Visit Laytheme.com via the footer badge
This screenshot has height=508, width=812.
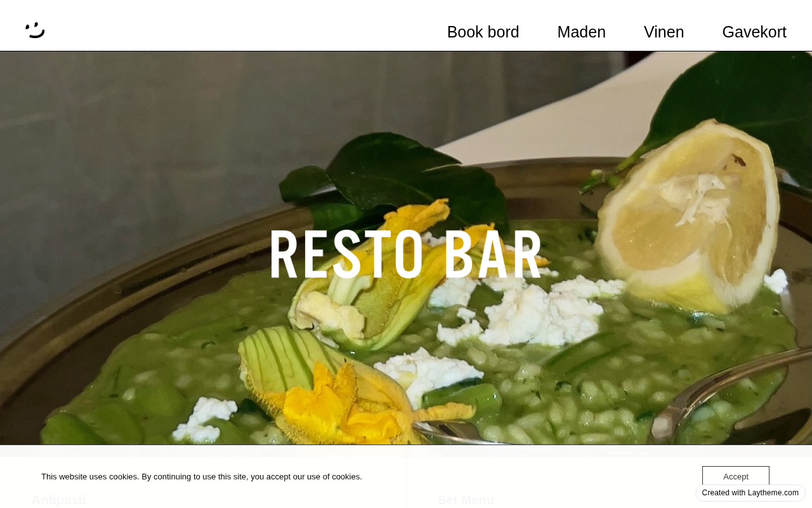coord(750,493)
